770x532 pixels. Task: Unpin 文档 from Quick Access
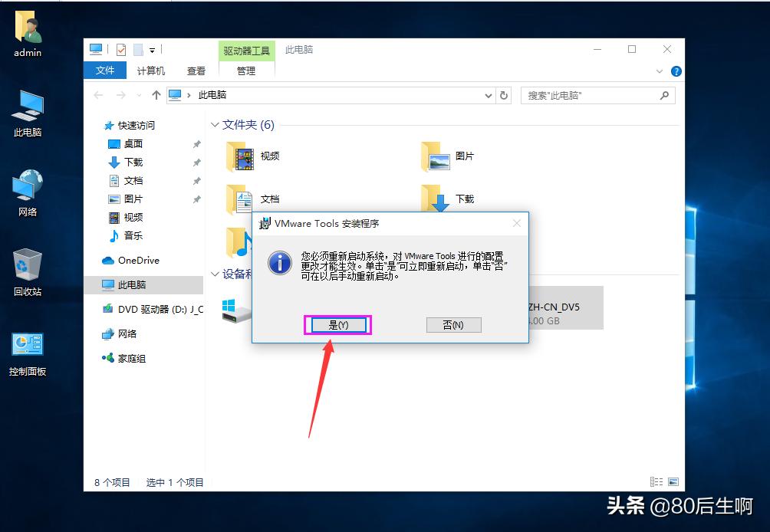197,180
